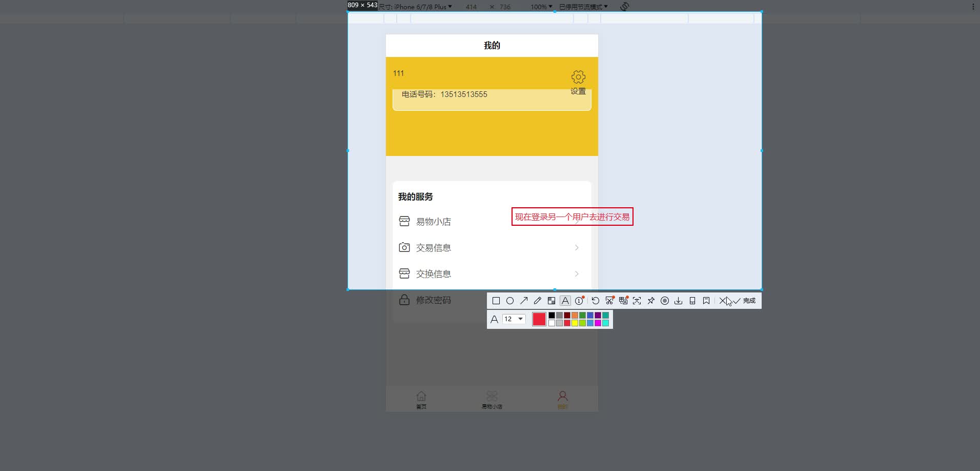Pick the magenta color swatch

[x=598, y=323]
